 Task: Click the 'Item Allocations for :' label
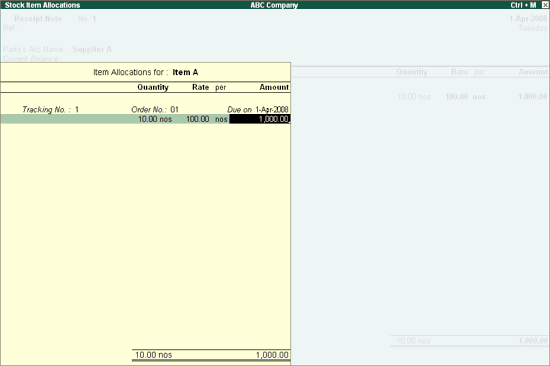tap(130, 72)
